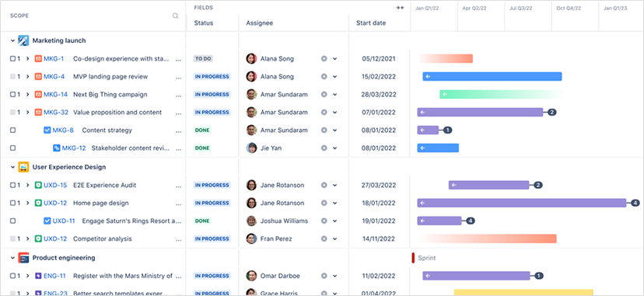The height and width of the screenshot is (296, 644).
Task: Click the Start date column header
Action: [x=371, y=23]
